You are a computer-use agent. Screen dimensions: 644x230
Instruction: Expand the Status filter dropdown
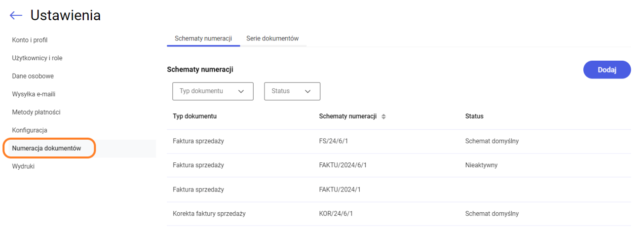(292, 91)
